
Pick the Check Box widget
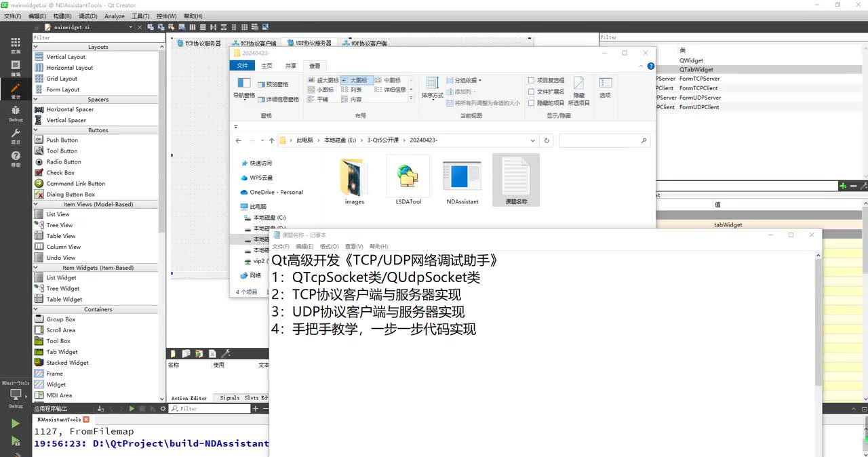(60, 172)
